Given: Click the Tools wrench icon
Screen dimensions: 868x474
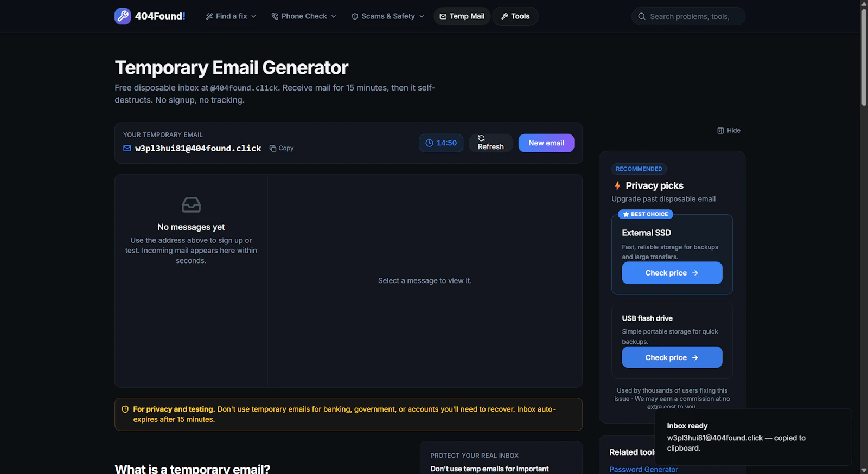Looking at the screenshot, I should [x=505, y=16].
